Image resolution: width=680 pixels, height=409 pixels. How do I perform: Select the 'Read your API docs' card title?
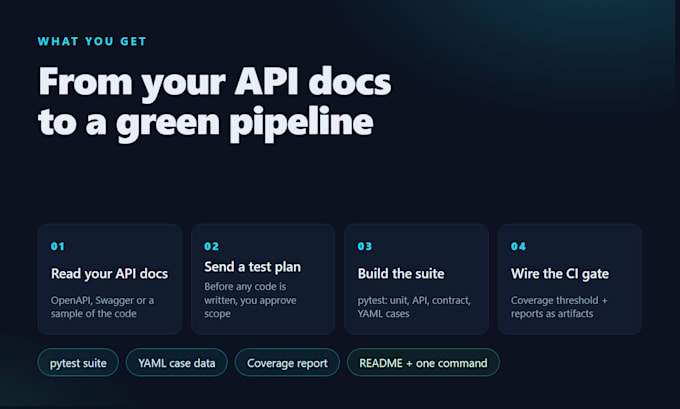coord(109,274)
